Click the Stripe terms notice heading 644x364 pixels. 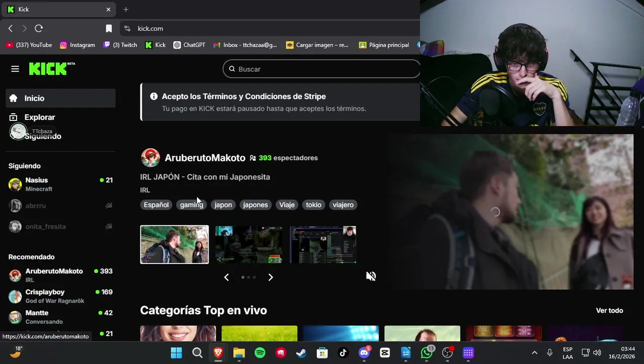243,97
